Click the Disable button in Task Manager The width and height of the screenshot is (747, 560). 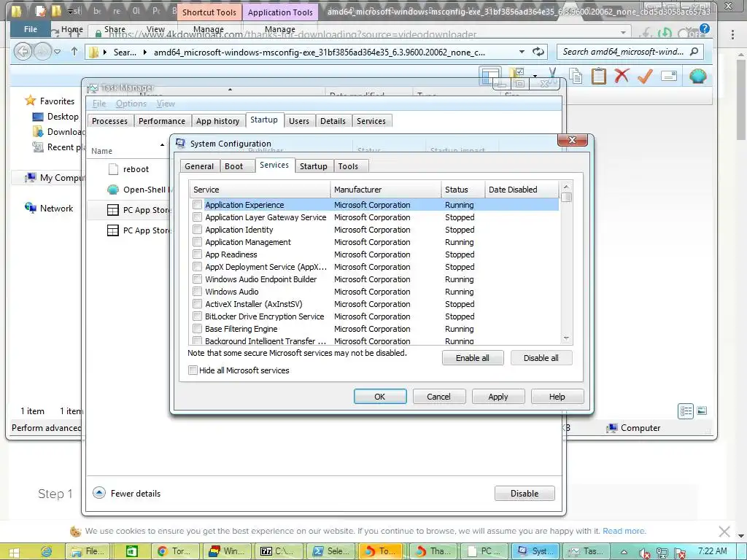[525, 494]
